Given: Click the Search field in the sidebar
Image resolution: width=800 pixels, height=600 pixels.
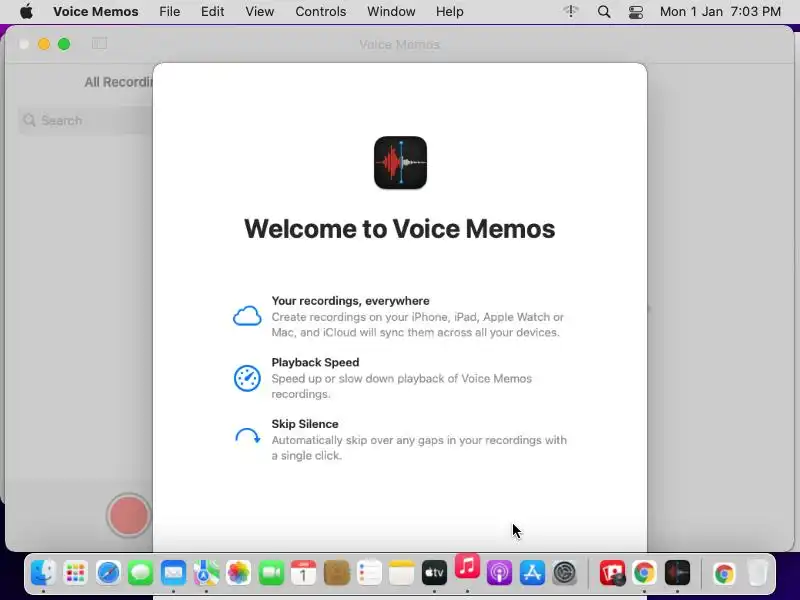Looking at the screenshot, I should [86, 120].
